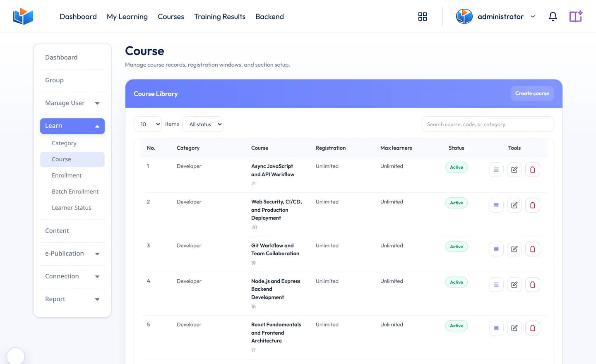Viewport: 596px width, 364px height.
Task: Select Enrollment in the sidebar
Action: pyautogui.click(x=67, y=175)
